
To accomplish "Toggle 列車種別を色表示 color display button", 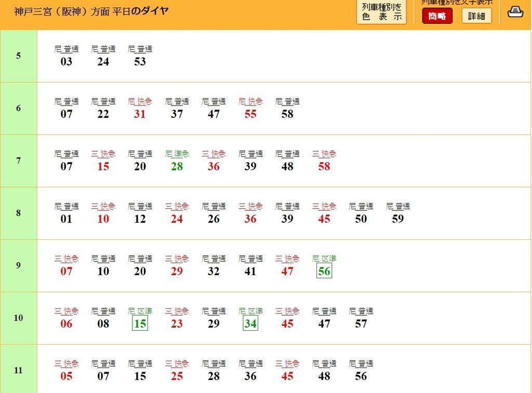I will [382, 12].
